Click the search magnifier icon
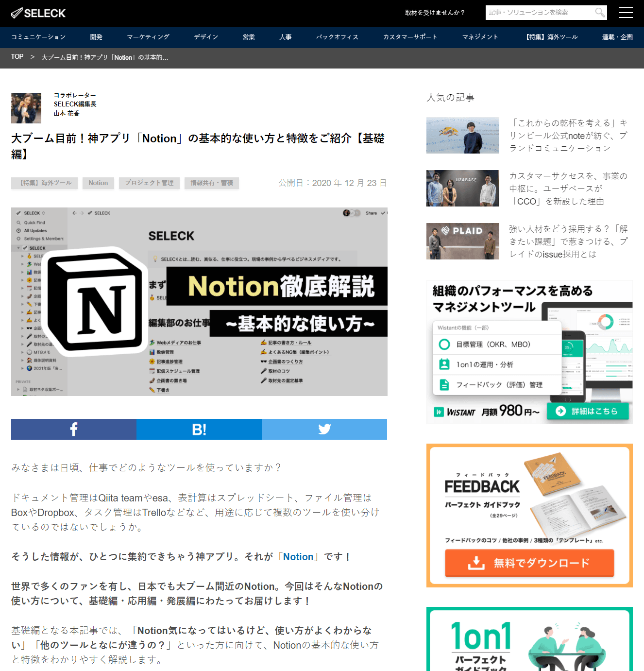Viewport: 644px width, 671px height. 600,13
